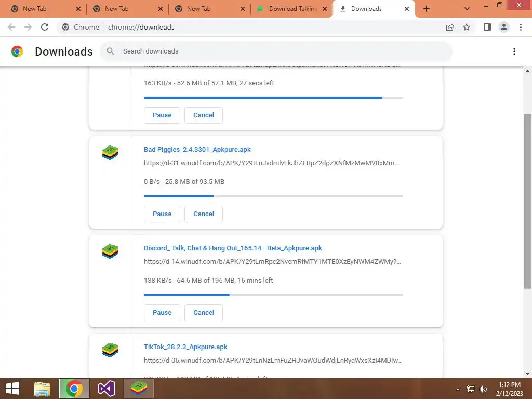Open a new tab with the plus button
This screenshot has height=399, width=532.
427,9
